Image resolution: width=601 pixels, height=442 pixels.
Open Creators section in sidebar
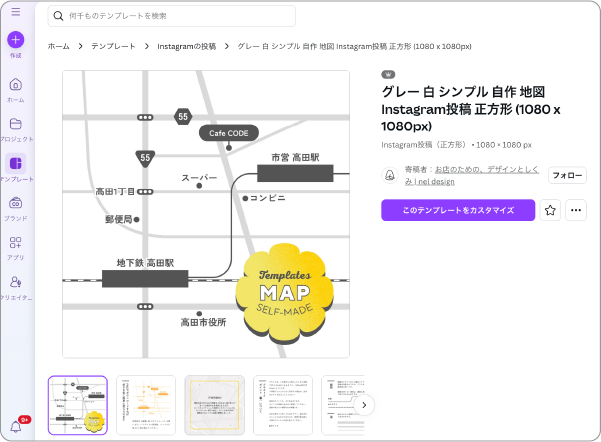15,283
